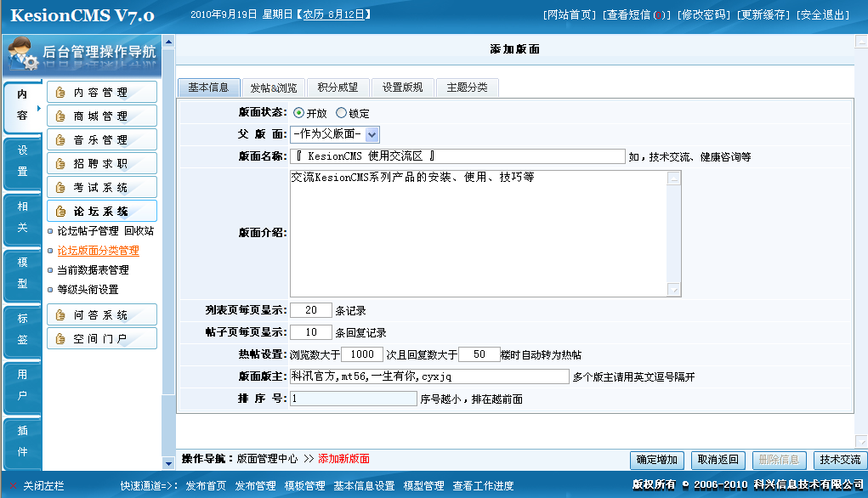This screenshot has height=498, width=868.
Task: Click the hand icon beside 商城管理
Action: point(61,116)
